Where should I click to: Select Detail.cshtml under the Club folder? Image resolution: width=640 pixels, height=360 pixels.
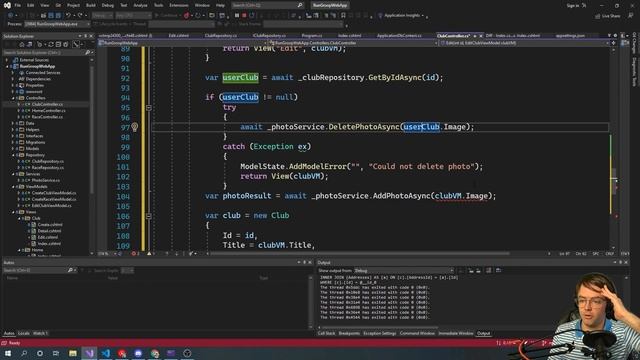(49, 231)
